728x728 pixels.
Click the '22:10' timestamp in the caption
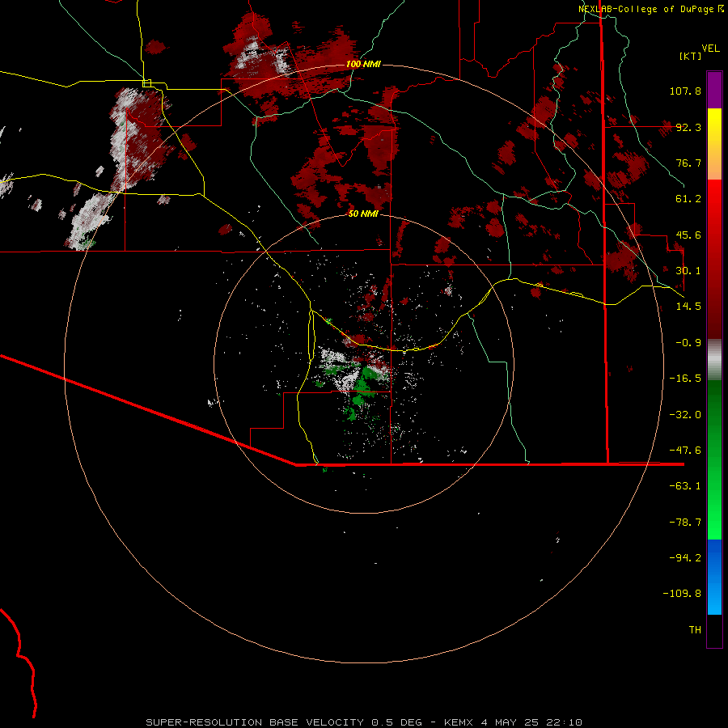click(565, 722)
